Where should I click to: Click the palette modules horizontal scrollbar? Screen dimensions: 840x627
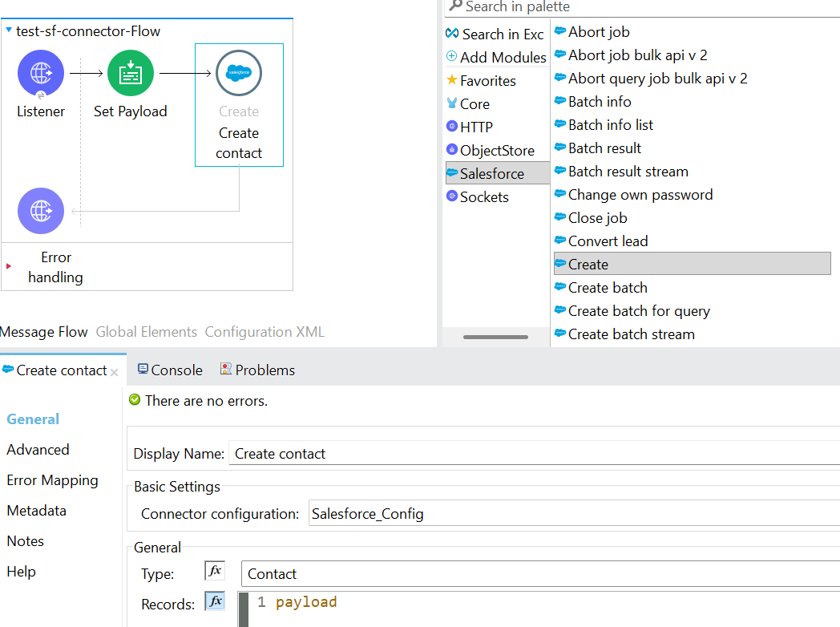[495, 337]
